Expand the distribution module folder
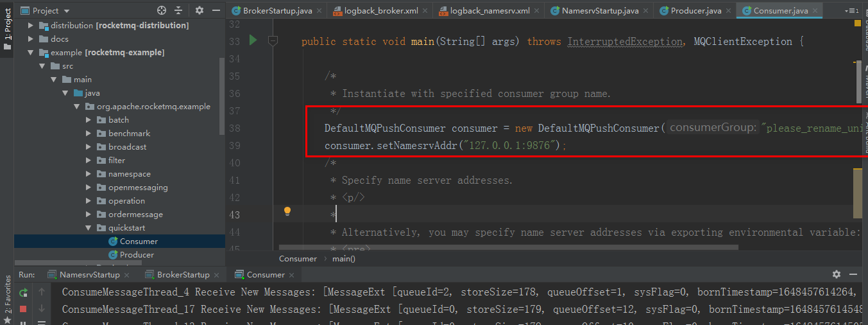Viewport: 868px width, 325px height. click(x=31, y=25)
